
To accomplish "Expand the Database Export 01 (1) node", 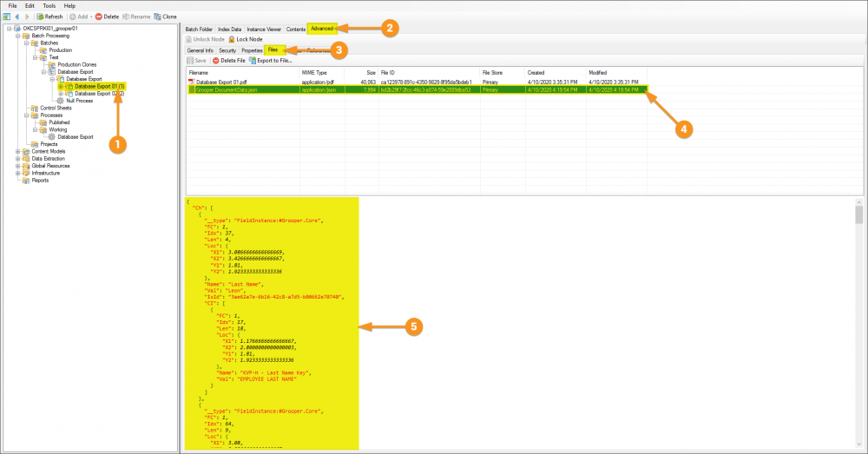I will tap(61, 86).
